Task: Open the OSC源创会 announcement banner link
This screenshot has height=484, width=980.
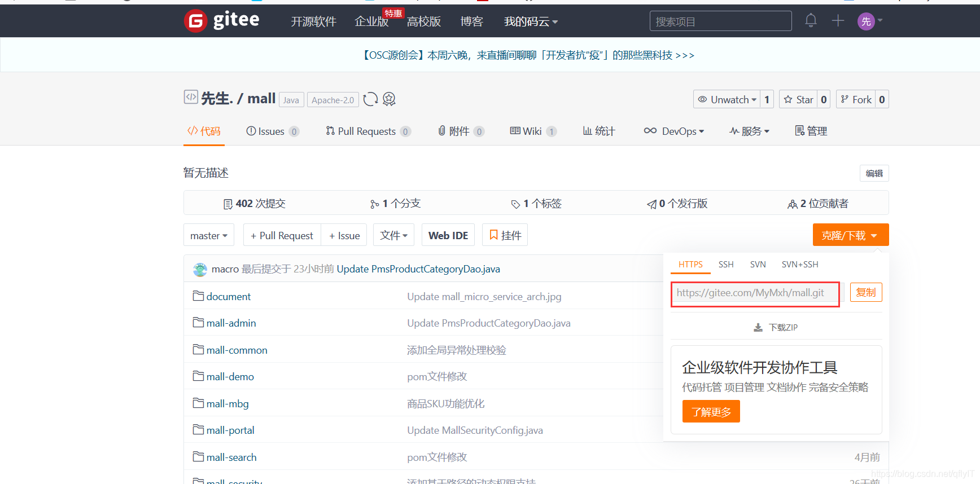Action: point(527,55)
